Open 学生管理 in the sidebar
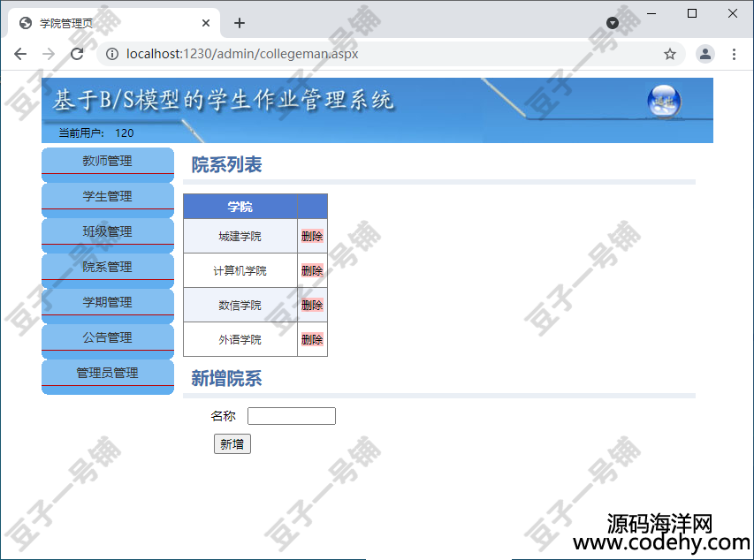 [108, 196]
